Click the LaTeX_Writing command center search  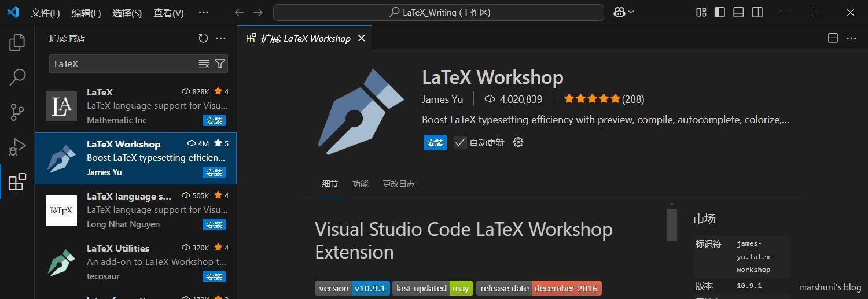pyautogui.click(x=439, y=12)
